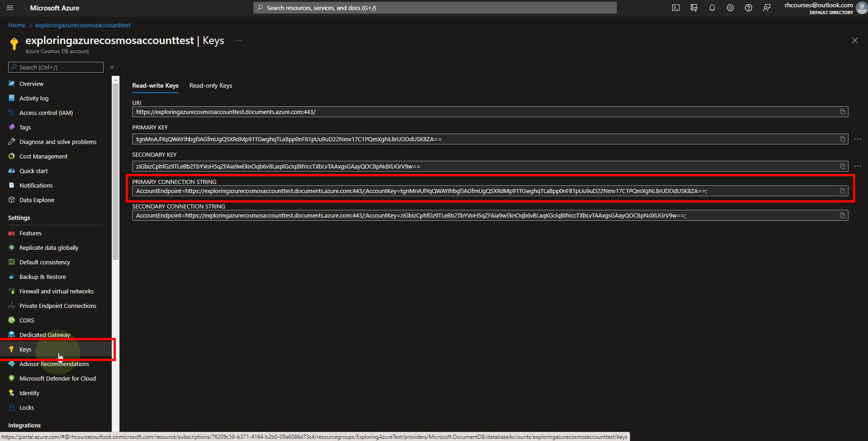Screen dimensions: 868x441
Task: Collapse the left navigation menu
Action: [112, 67]
